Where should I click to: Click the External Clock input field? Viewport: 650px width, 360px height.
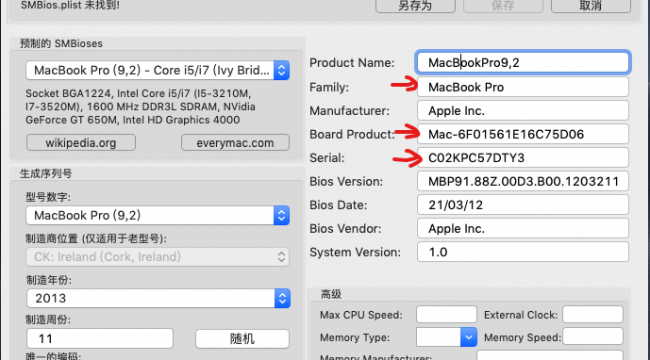tap(593, 314)
